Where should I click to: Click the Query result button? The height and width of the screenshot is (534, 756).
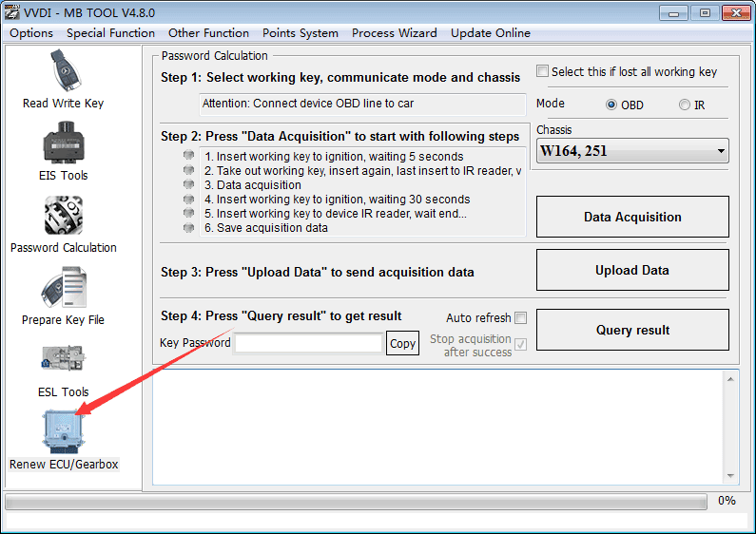(632, 330)
